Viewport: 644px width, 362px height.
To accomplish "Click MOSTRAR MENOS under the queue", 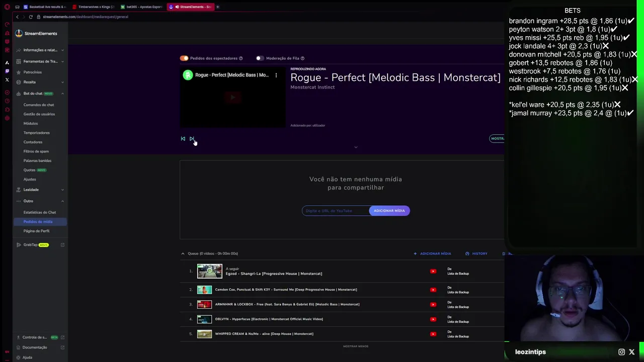I will (356, 346).
